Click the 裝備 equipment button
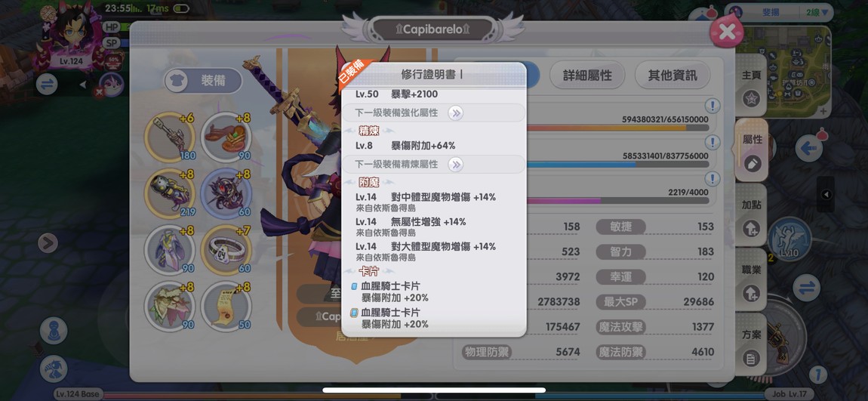The width and height of the screenshot is (868, 401). [203, 81]
